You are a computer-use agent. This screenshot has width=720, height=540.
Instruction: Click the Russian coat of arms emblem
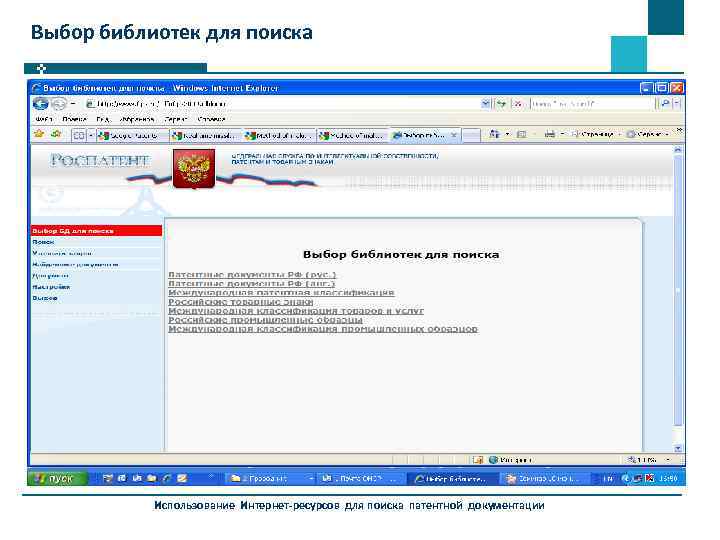point(194,169)
